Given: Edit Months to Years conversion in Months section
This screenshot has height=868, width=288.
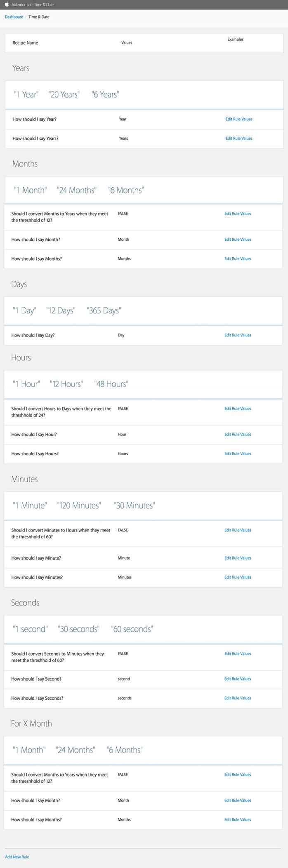Looking at the screenshot, I should click(x=238, y=214).
